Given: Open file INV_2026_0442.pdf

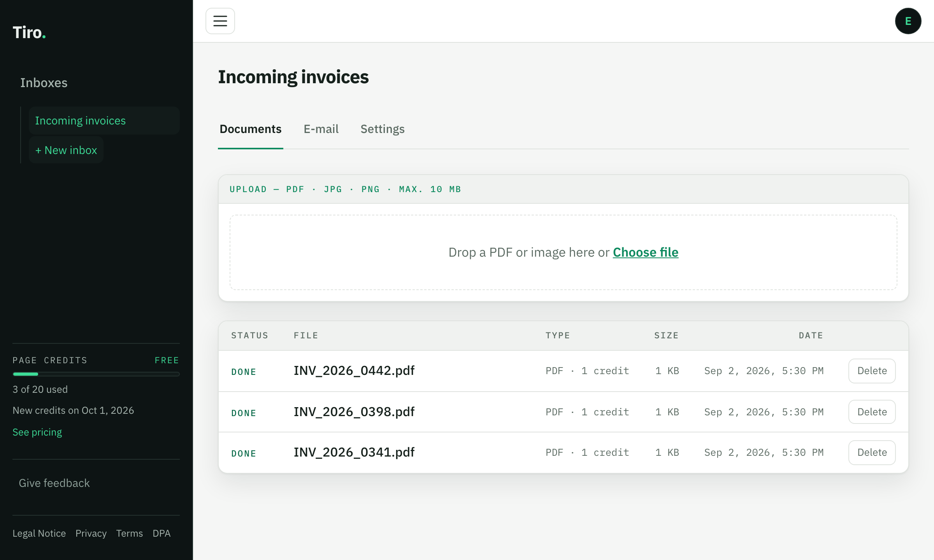Looking at the screenshot, I should 354,371.
